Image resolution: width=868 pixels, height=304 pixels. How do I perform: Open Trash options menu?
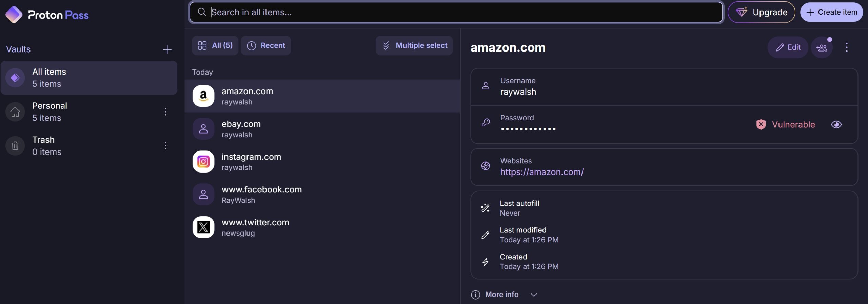tap(166, 146)
